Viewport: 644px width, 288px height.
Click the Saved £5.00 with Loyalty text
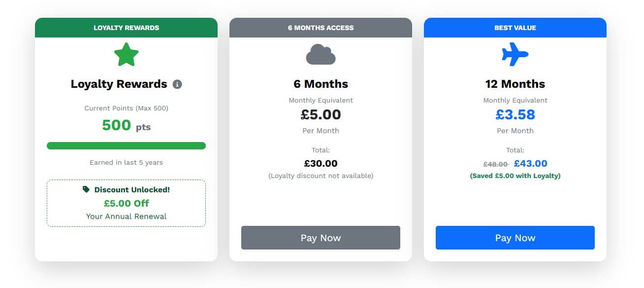[x=515, y=176]
